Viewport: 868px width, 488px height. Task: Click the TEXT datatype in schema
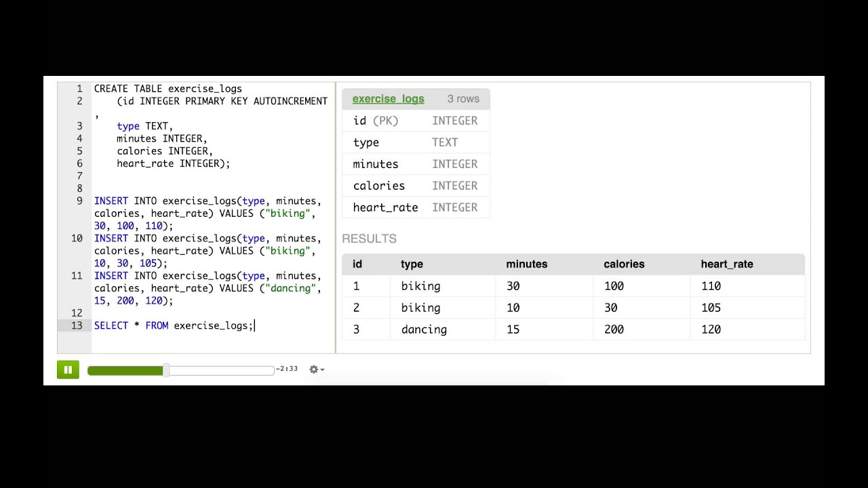tap(445, 142)
